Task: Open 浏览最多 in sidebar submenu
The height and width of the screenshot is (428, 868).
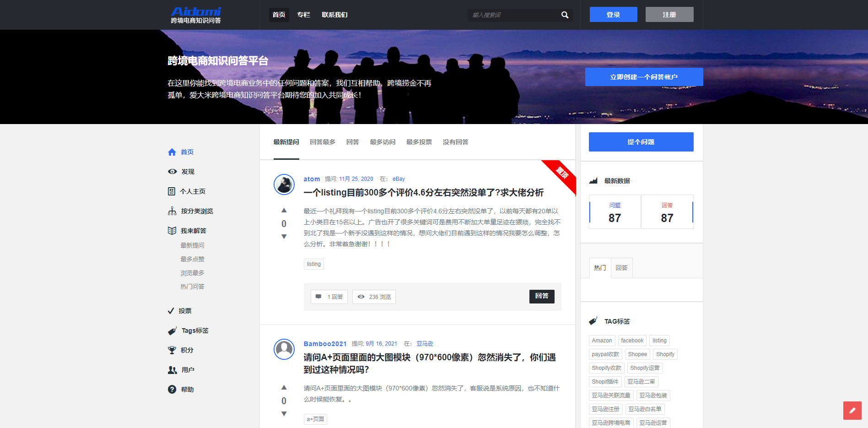Action: pyautogui.click(x=193, y=273)
